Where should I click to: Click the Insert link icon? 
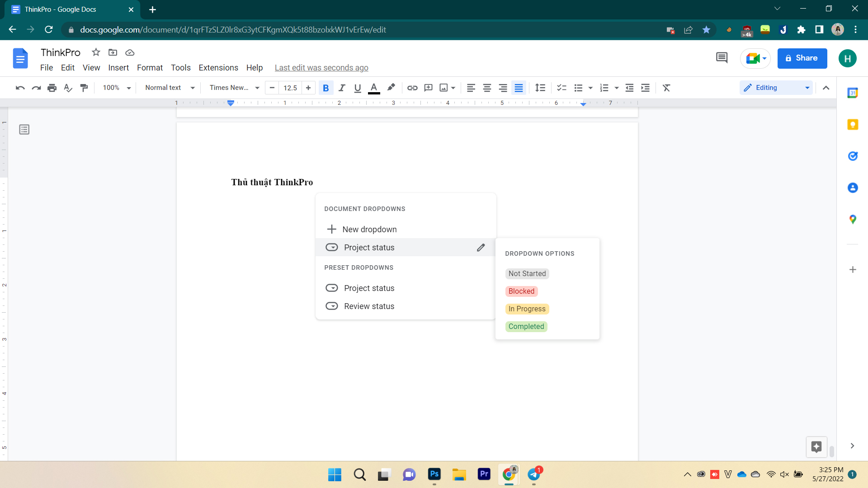(412, 88)
